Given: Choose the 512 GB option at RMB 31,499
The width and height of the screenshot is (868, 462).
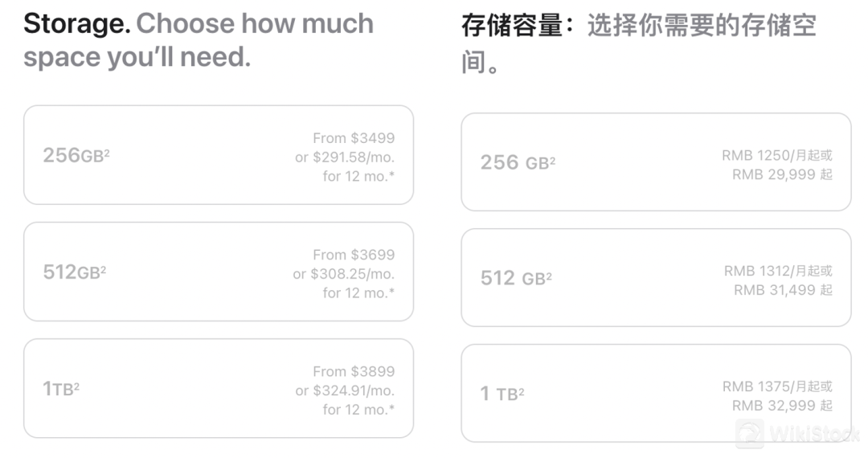Looking at the screenshot, I should click(655, 278).
